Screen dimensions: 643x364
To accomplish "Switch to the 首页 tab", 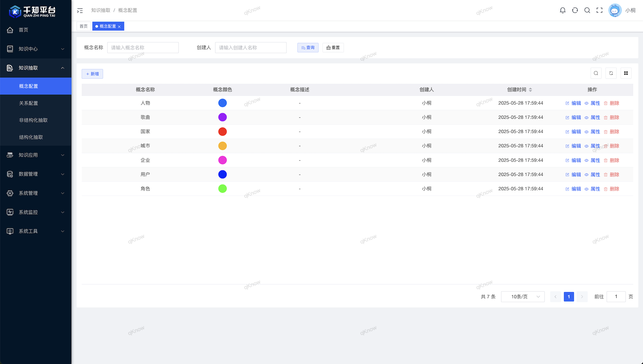I will tap(84, 26).
